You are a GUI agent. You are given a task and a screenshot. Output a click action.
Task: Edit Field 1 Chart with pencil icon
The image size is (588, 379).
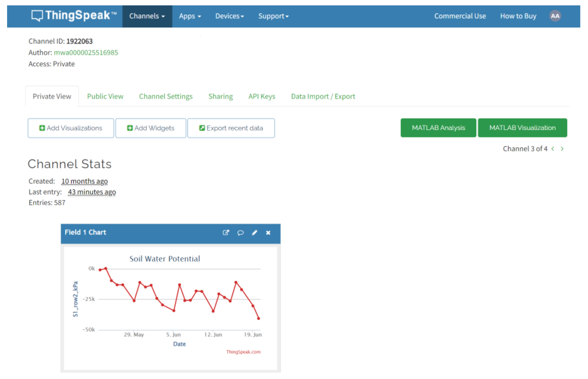point(254,233)
